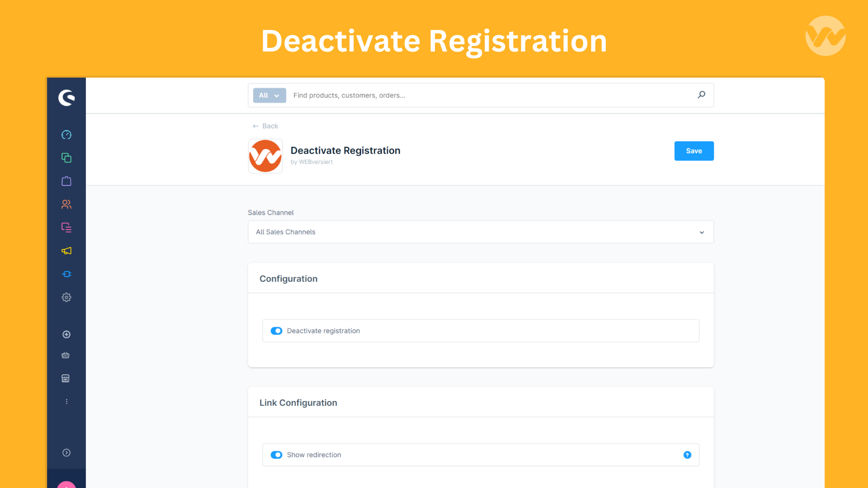Open the Orders section
This screenshot has height=488, width=868.
(66, 181)
